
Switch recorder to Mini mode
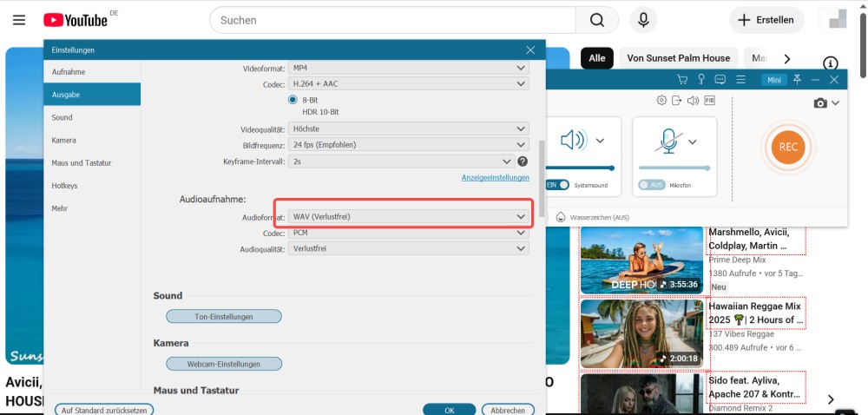point(774,80)
